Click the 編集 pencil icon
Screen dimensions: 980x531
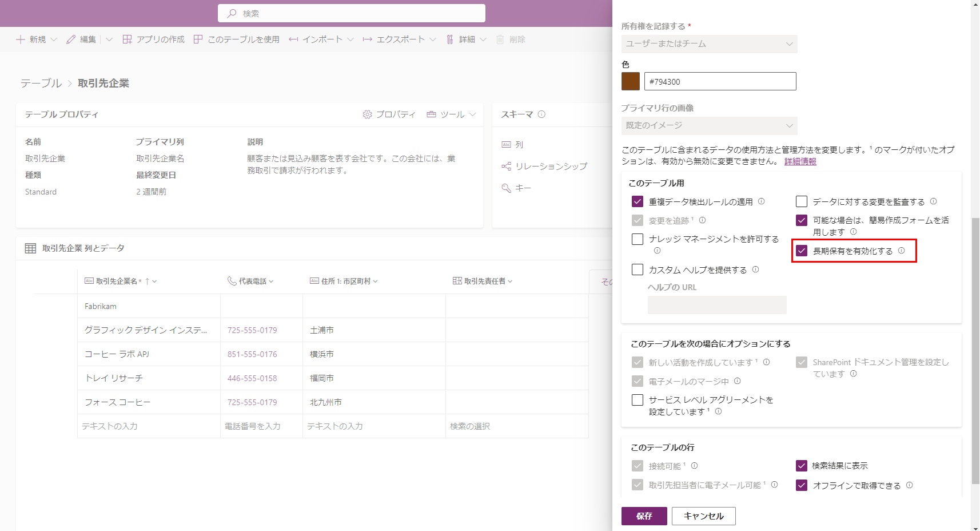(x=70, y=39)
